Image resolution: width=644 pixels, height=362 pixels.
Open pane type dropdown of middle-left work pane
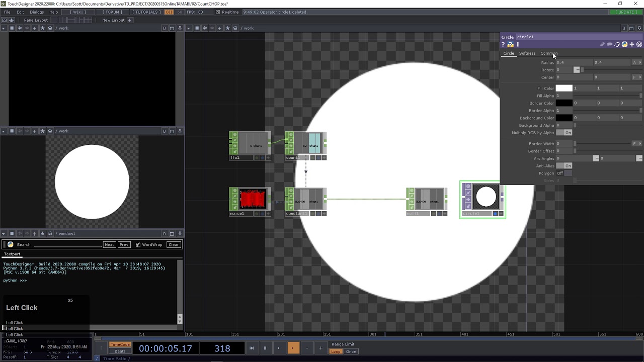coord(4,131)
